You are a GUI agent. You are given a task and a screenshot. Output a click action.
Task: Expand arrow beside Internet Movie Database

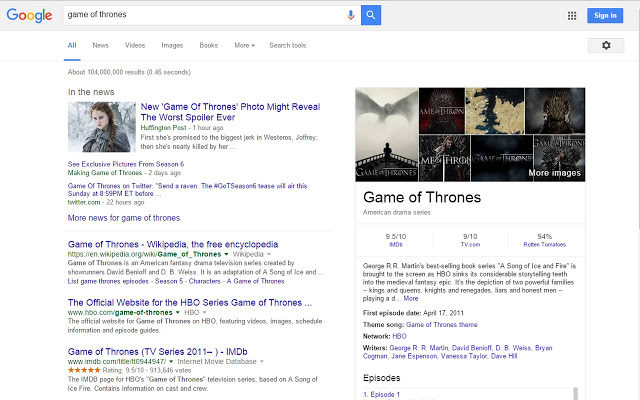[262, 362]
